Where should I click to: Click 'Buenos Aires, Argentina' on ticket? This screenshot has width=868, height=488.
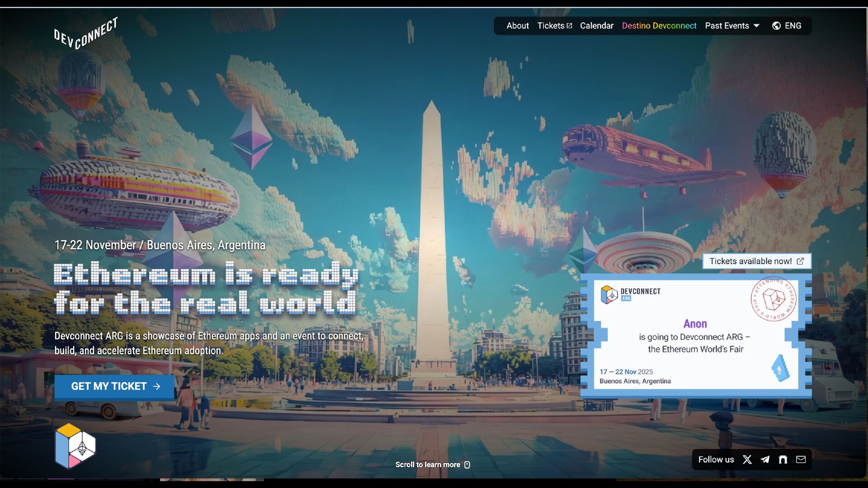(635, 381)
